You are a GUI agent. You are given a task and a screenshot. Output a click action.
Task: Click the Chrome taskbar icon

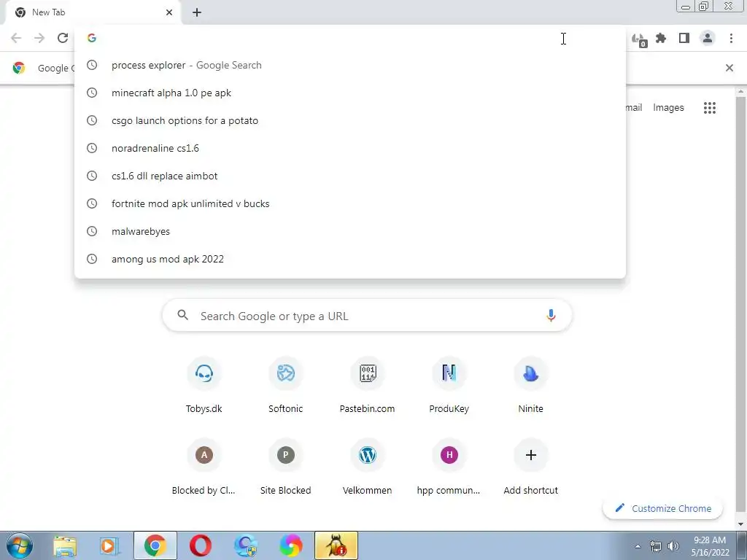[155, 545]
